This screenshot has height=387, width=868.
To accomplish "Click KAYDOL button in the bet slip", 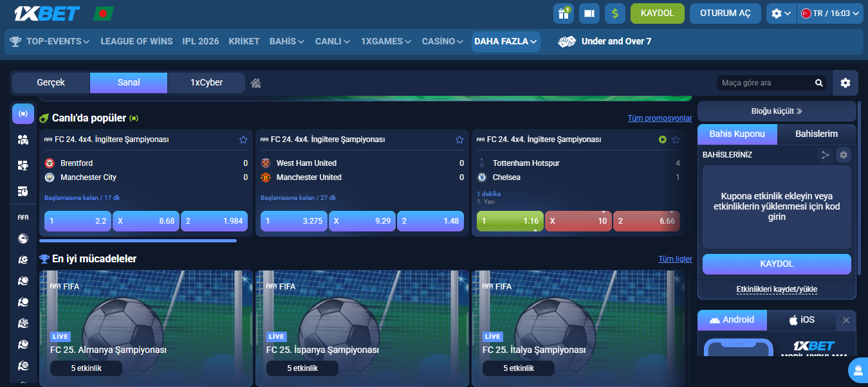I will [777, 264].
